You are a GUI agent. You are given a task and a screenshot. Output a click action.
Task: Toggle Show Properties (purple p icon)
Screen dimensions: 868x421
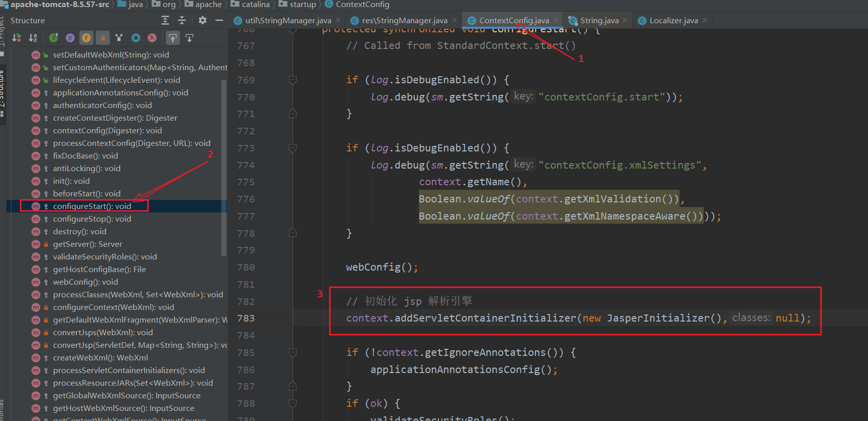[70, 38]
